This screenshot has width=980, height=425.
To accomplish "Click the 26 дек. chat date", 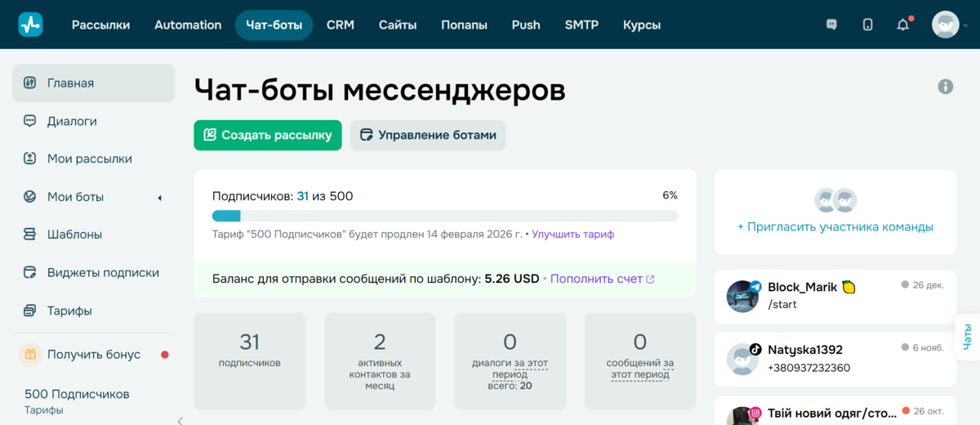I will (929, 285).
